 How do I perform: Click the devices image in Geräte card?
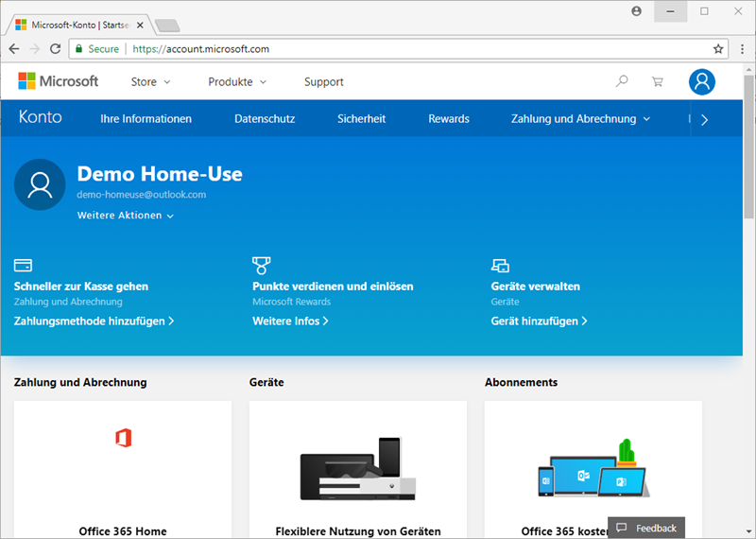coord(358,469)
